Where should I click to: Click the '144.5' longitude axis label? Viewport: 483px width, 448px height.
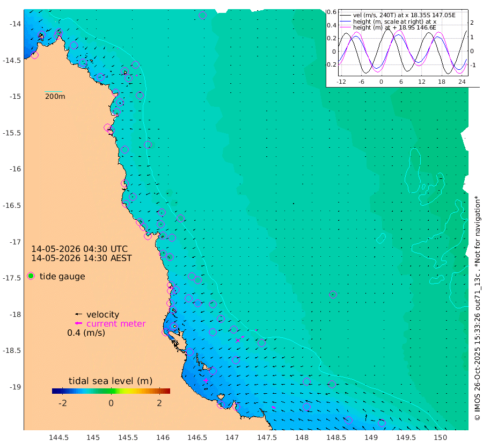(58, 437)
